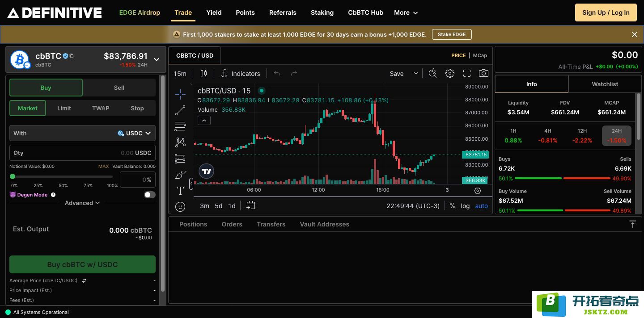Open the Trade page
The image size is (644, 318).
click(x=183, y=13)
